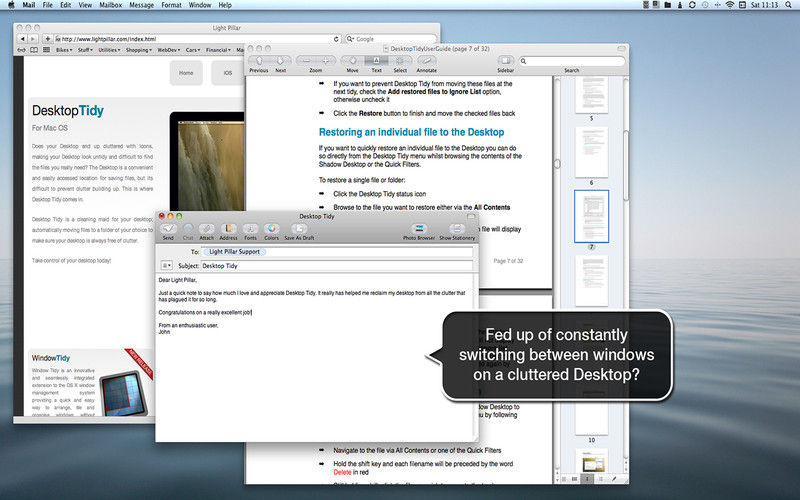Viewport: 800px width, 500px height.
Task: Click Save As Draft in Mail toolbar
Action: [x=299, y=229]
